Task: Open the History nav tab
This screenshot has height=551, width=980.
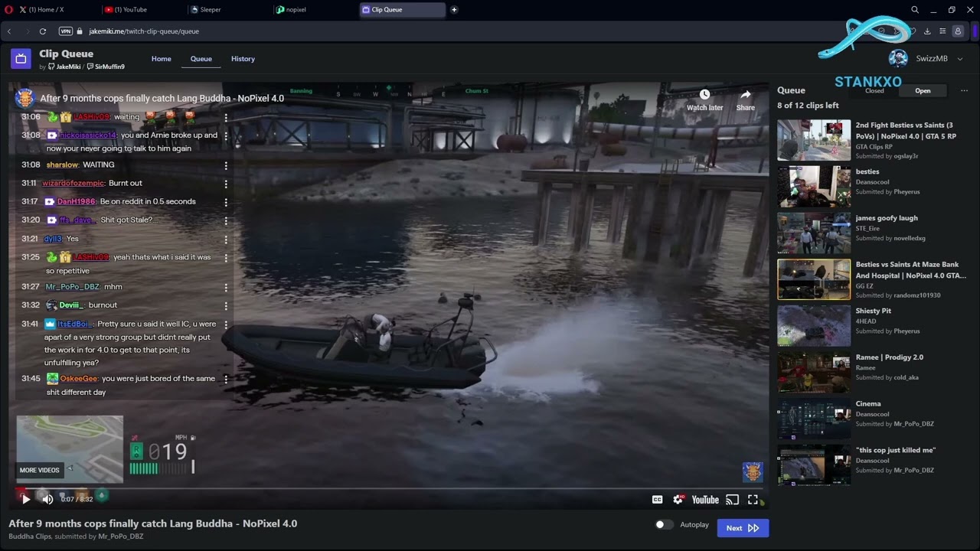Action: [243, 59]
